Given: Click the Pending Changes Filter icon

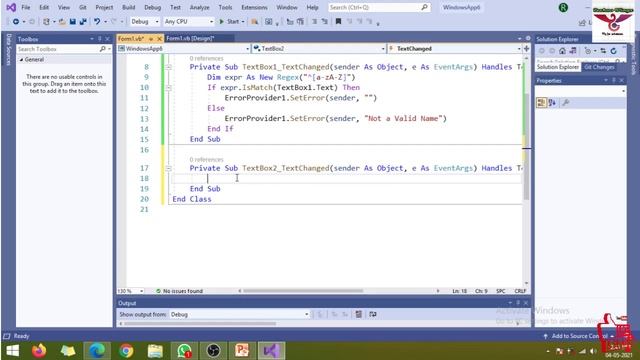Looking at the screenshot, I should pyautogui.click(x=588, y=51).
